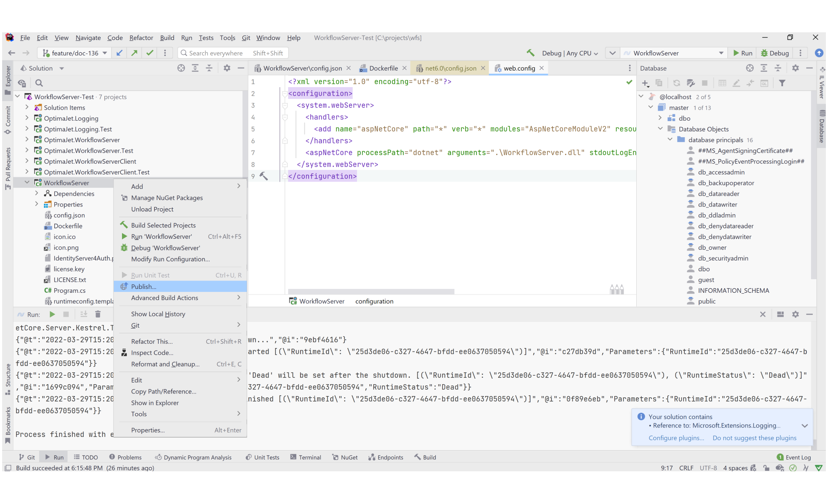This screenshot has height=504, width=828.
Task: Open Database panel settings gear
Action: click(796, 68)
